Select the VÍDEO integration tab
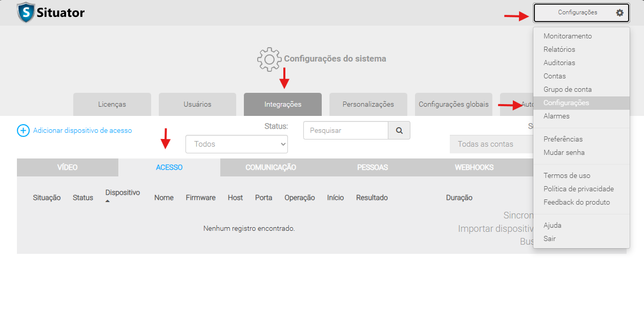The image size is (644, 319). click(x=67, y=168)
